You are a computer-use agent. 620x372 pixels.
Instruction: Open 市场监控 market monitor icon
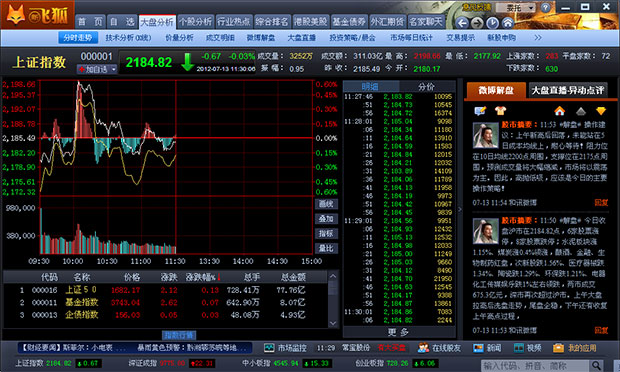pos(269,348)
